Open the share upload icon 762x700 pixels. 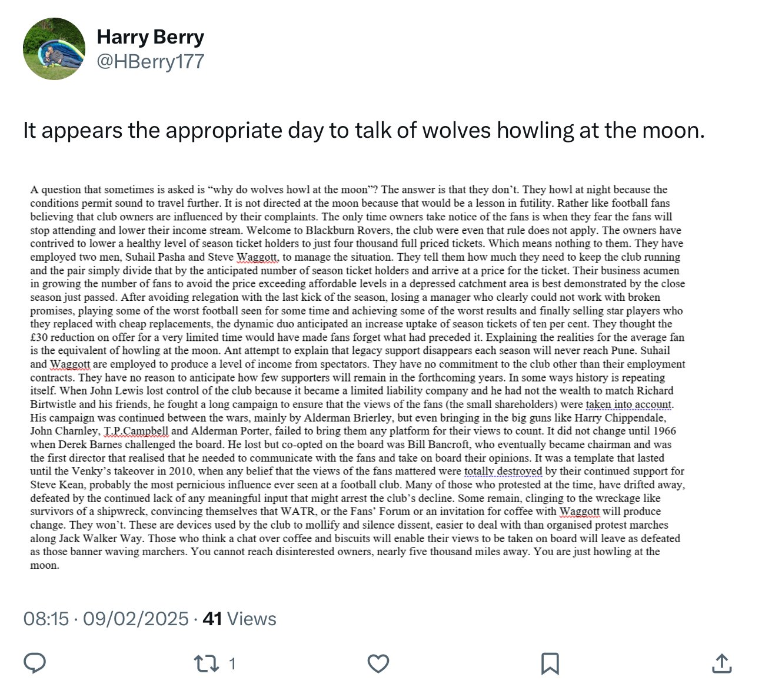721,663
